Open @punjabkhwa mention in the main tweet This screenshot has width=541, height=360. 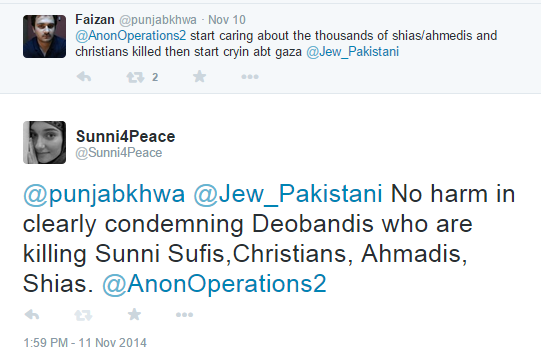point(104,194)
